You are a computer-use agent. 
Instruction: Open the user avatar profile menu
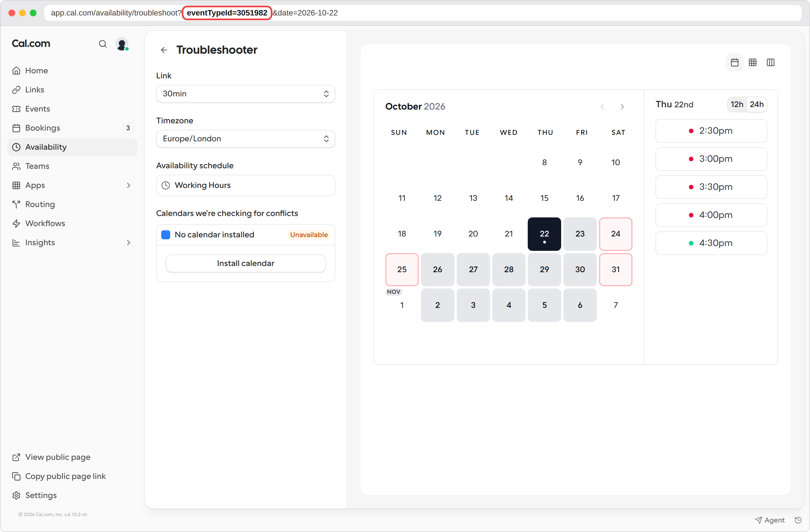point(122,44)
